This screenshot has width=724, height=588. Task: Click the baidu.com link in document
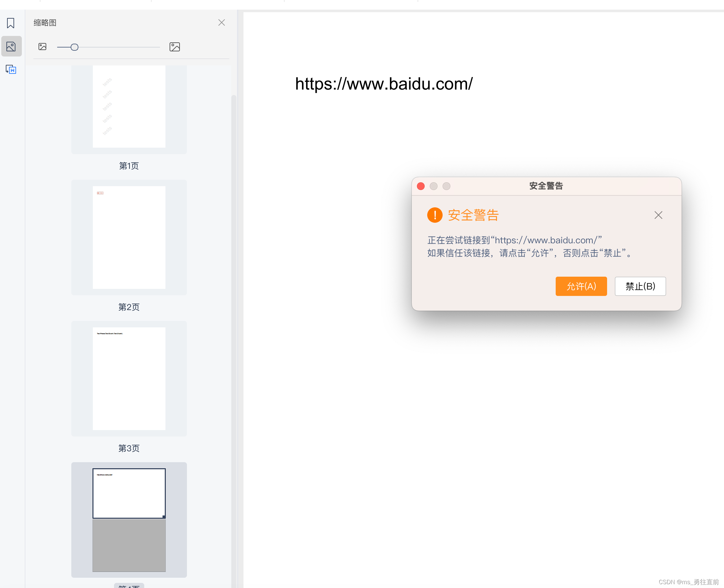click(384, 84)
